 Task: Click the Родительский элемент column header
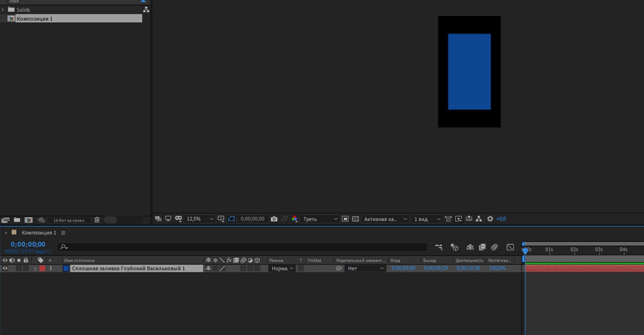360,260
